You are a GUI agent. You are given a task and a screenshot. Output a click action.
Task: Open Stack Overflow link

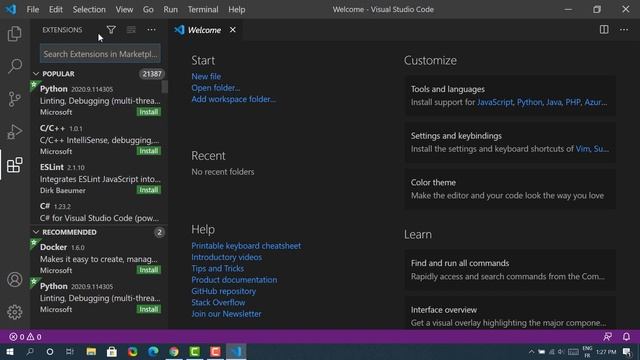[218, 302]
